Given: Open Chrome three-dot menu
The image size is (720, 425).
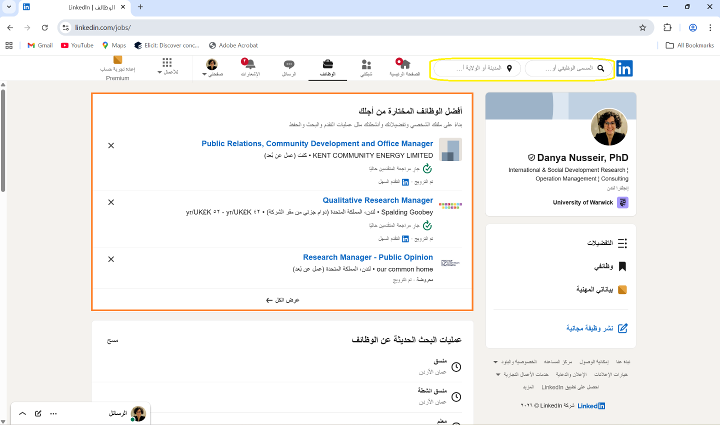Looking at the screenshot, I should tap(710, 28).
